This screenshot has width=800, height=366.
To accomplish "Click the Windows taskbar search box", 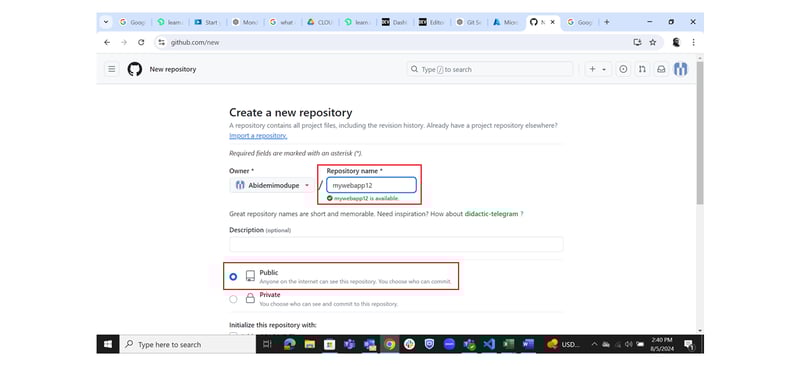I will click(187, 345).
